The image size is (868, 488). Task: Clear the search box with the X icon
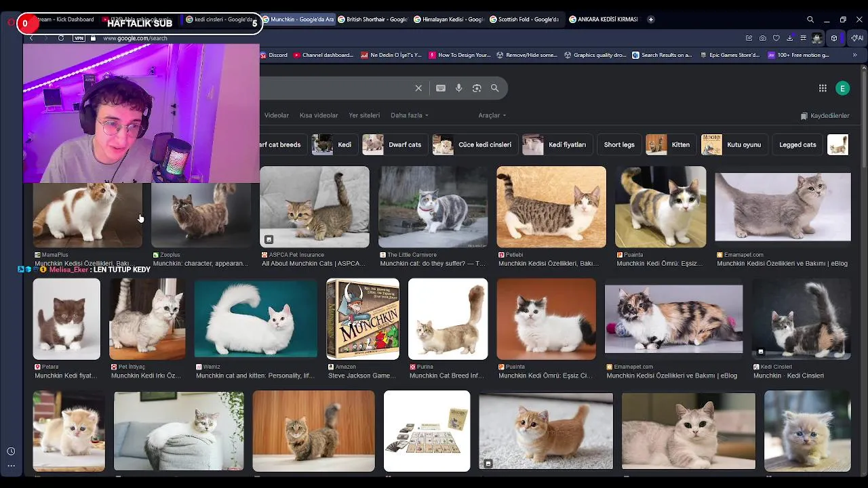pyautogui.click(x=418, y=88)
